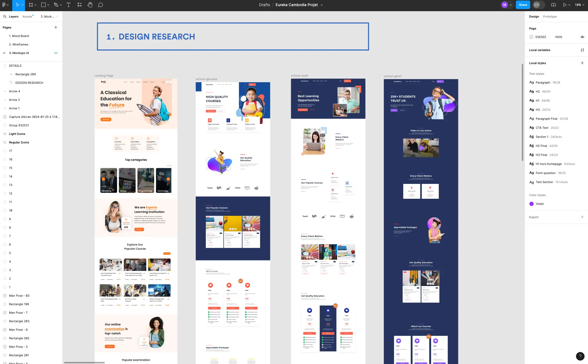Viewport: 588px width, 364px height.
Task: Select the Hand tool
Action: [x=90, y=5]
